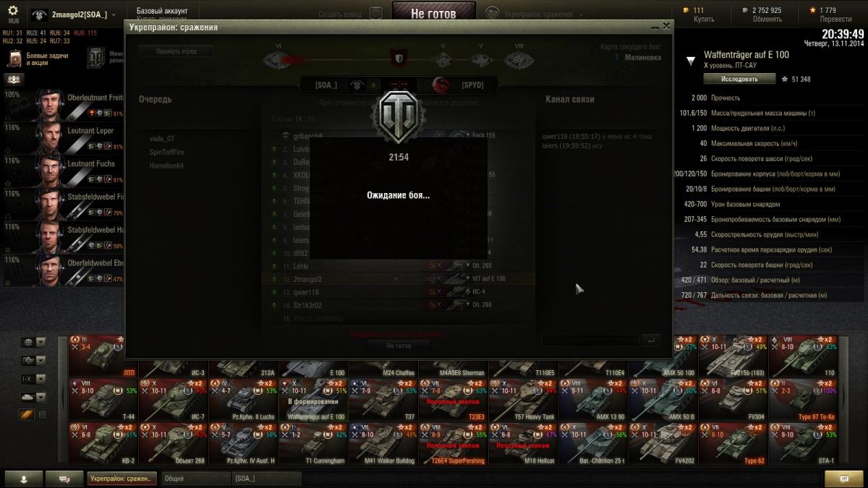Image resolution: width=868 pixels, height=488 pixels.
Task: Select the T1 Cunningham tank
Action: point(314,444)
